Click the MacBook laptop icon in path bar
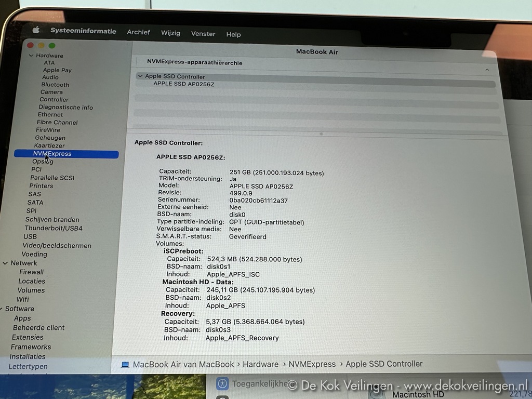The width and height of the screenshot is (532, 399). (x=125, y=365)
